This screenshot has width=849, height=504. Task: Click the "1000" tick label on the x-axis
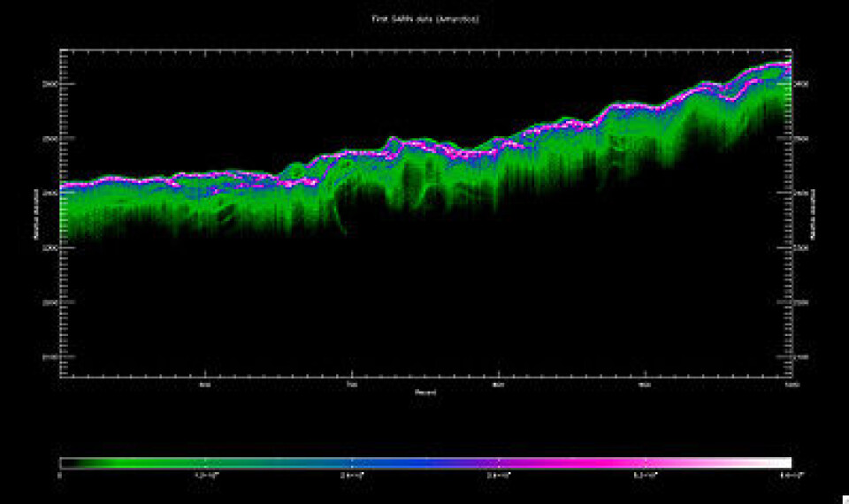point(791,385)
